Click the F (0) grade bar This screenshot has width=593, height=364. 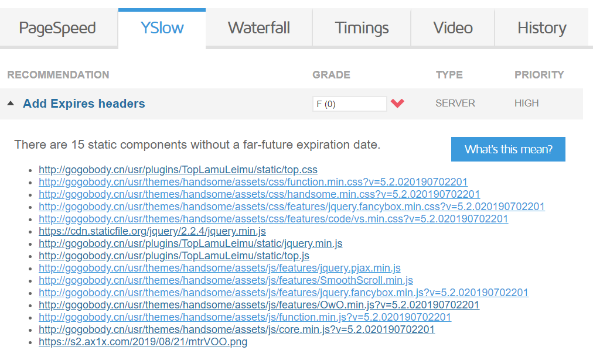pos(349,104)
